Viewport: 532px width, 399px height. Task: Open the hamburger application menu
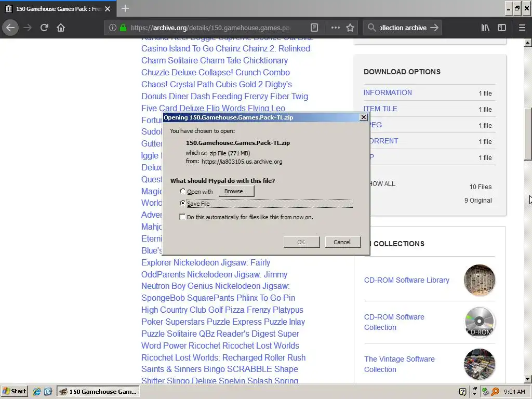pyautogui.click(x=522, y=28)
